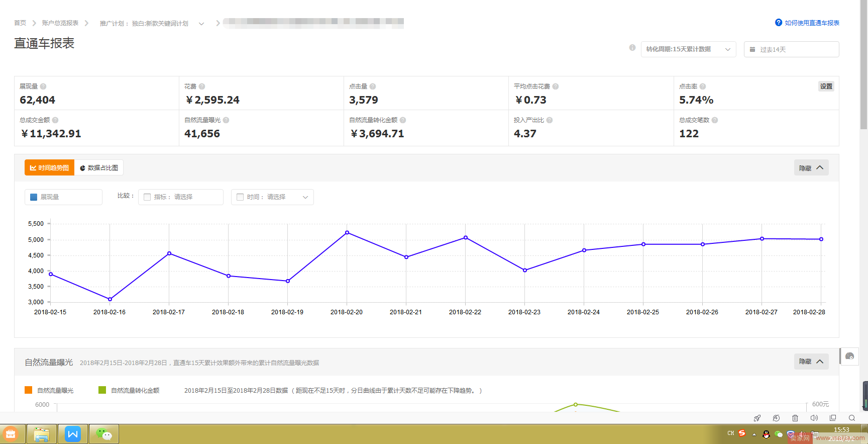Click the help icon next to 点击率

pos(703,86)
